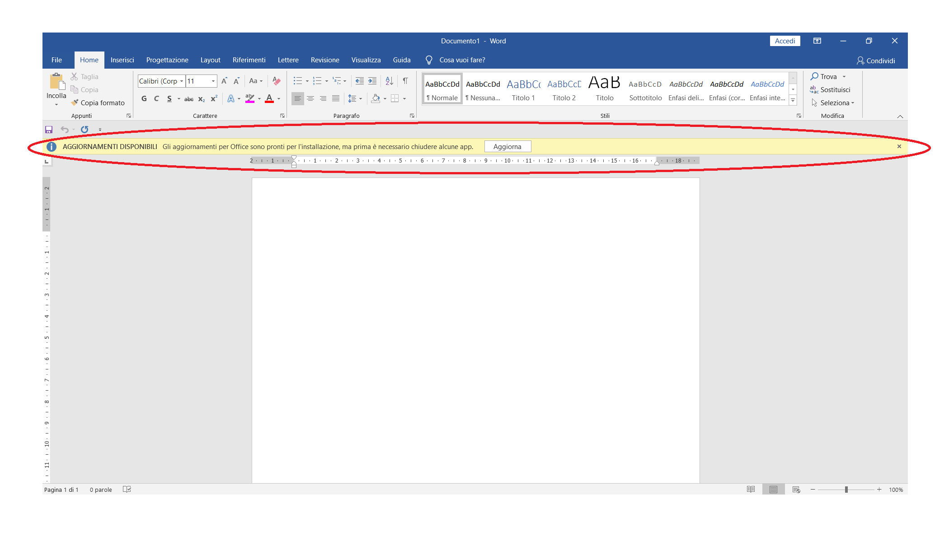The height and width of the screenshot is (560, 949).
Task: Click the Format Painter brush icon
Action: pyautogui.click(x=75, y=103)
